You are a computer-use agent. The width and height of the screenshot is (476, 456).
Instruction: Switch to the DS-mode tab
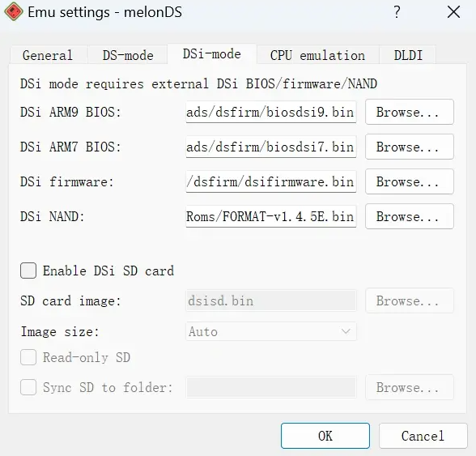coord(128,55)
